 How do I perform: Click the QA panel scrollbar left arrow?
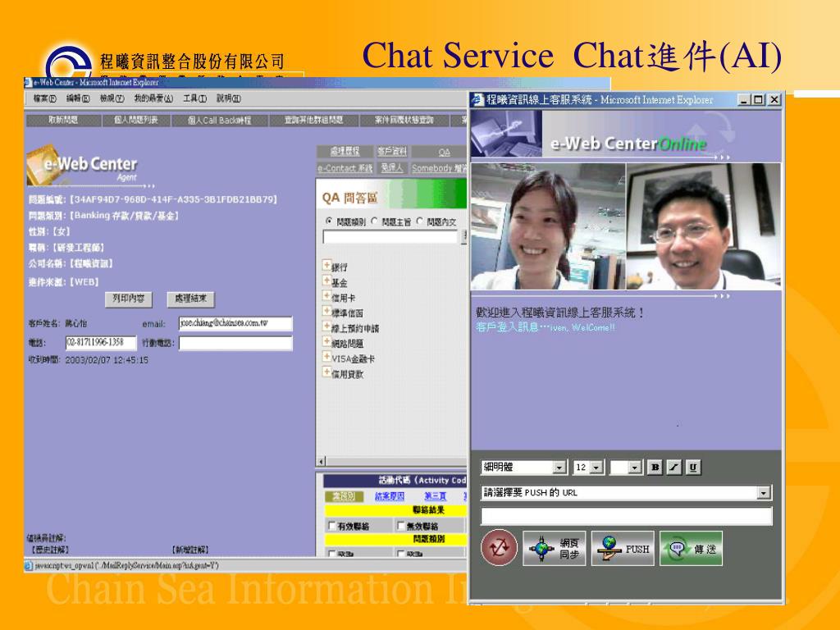[322, 461]
